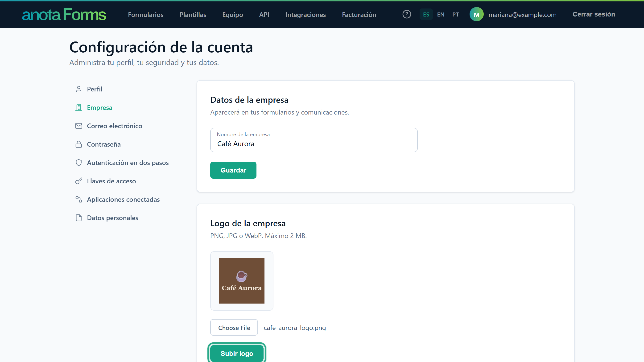The image size is (644, 362).
Task: Open the API page
Action: coord(264,15)
